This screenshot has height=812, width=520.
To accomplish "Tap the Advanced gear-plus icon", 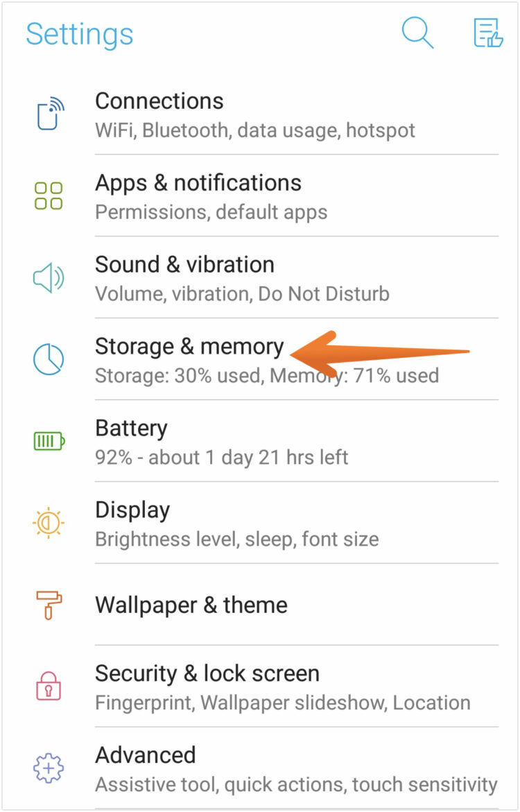I will pyautogui.click(x=49, y=768).
